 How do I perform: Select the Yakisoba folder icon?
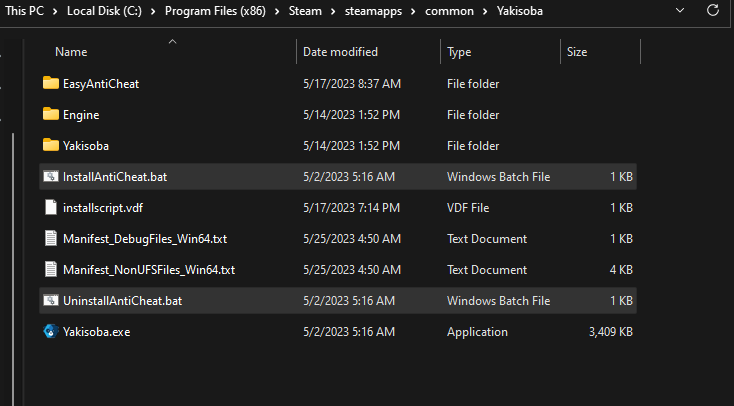pyautogui.click(x=51, y=145)
